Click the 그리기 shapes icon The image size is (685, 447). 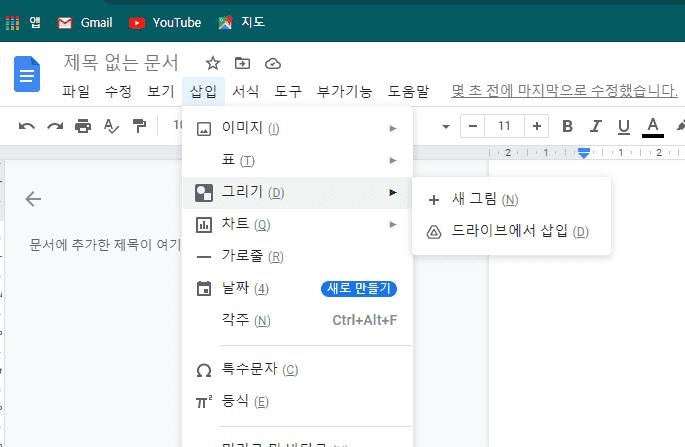(x=204, y=193)
